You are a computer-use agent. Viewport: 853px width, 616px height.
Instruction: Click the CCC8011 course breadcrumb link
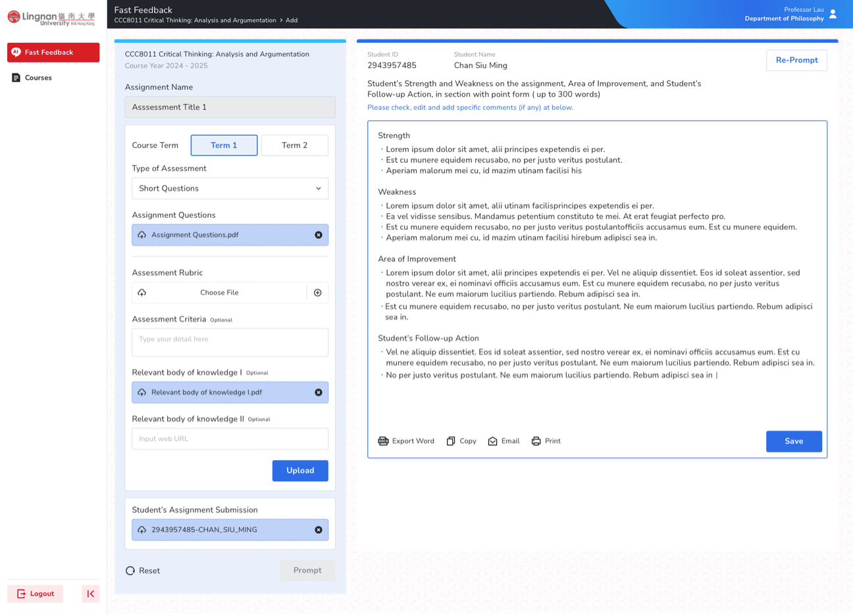click(x=195, y=20)
